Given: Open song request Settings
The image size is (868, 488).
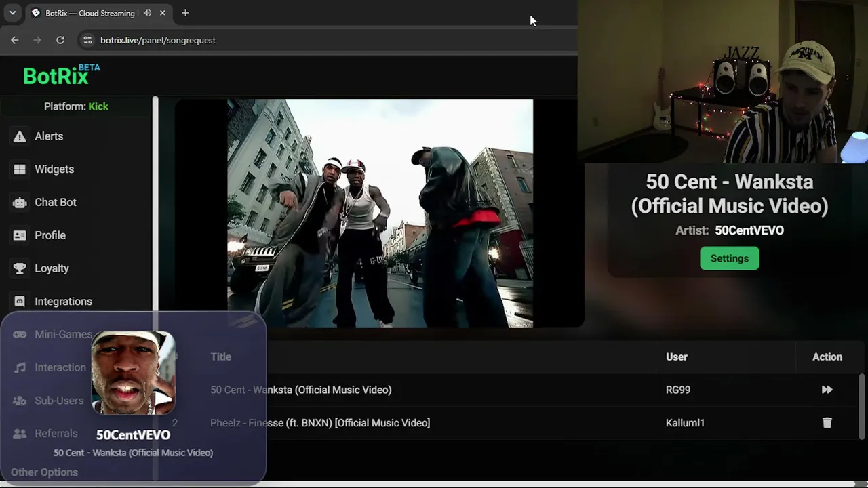Looking at the screenshot, I should [730, 258].
